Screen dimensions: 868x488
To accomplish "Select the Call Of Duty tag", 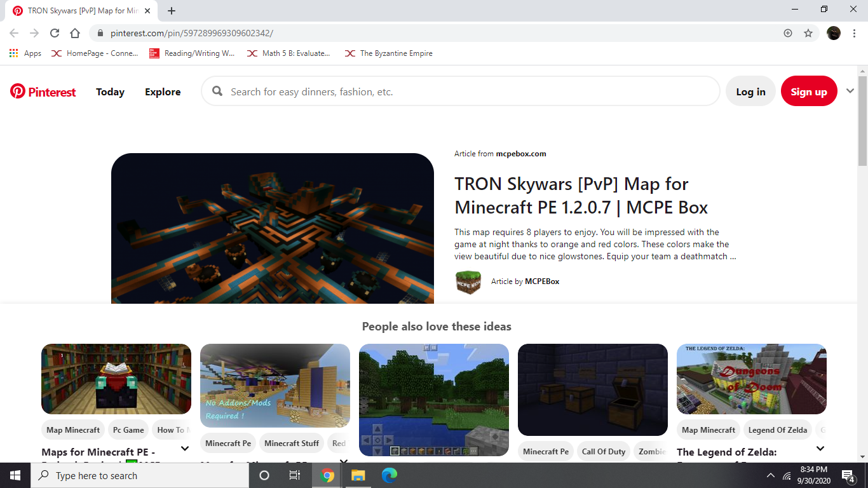I will [604, 452].
